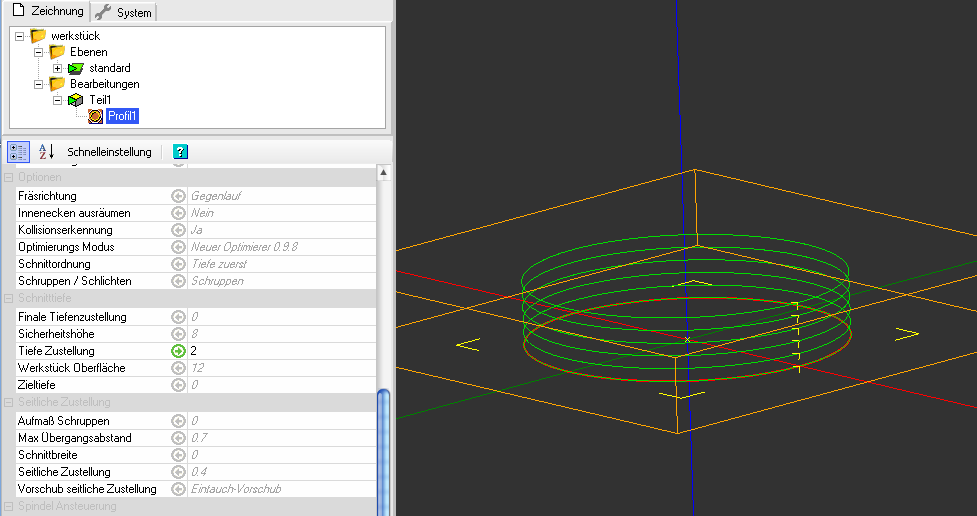Image resolution: width=977 pixels, height=516 pixels.
Task: Click the property list scrollbar up arrow
Action: click(383, 174)
